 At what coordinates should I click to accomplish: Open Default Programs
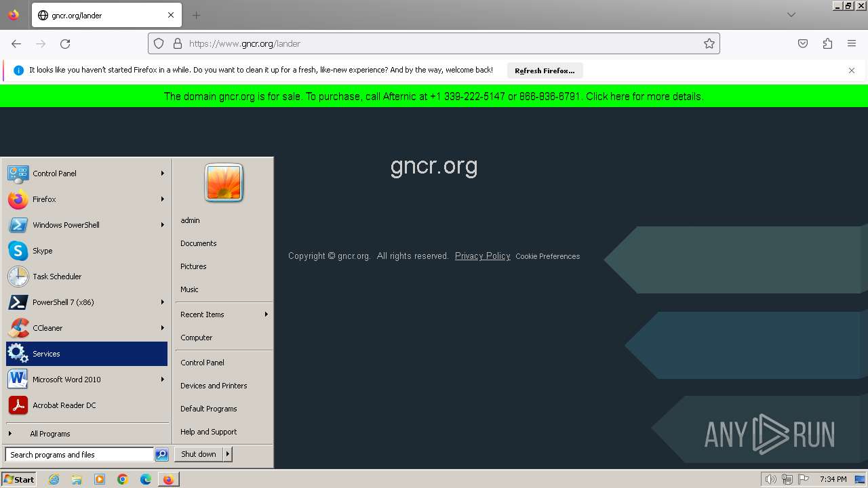(x=209, y=409)
